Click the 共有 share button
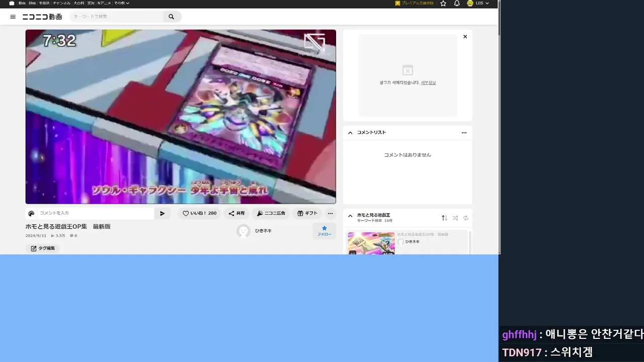 click(x=236, y=213)
